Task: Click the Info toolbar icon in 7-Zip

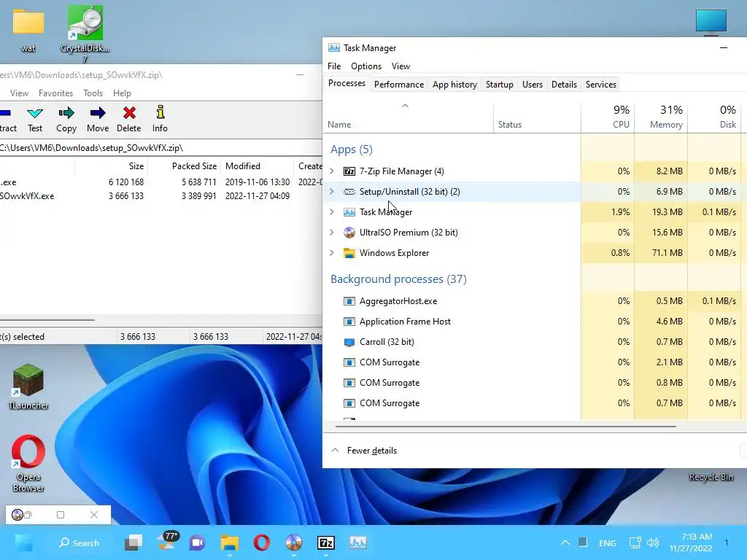Action: tap(160, 112)
